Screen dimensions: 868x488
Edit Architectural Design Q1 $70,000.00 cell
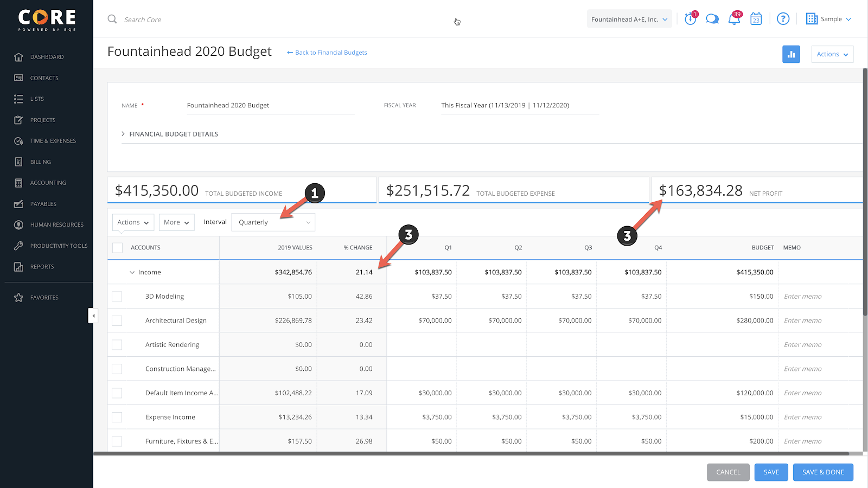(x=422, y=321)
